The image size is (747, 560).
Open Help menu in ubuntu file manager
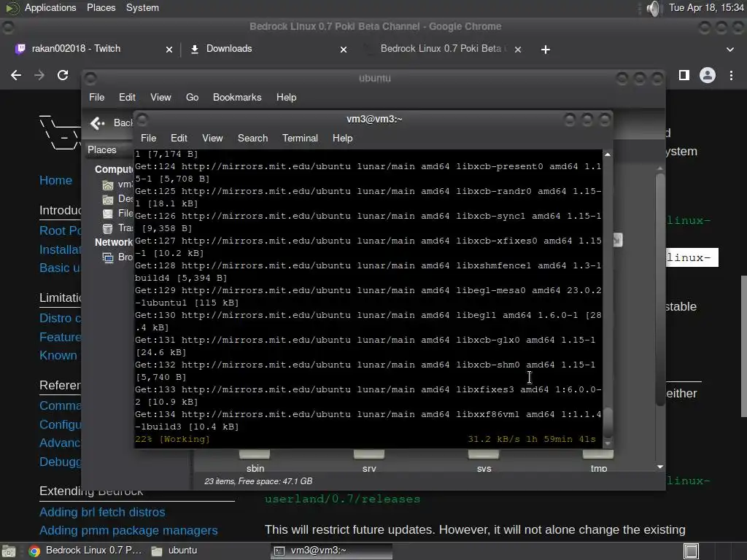[286, 97]
